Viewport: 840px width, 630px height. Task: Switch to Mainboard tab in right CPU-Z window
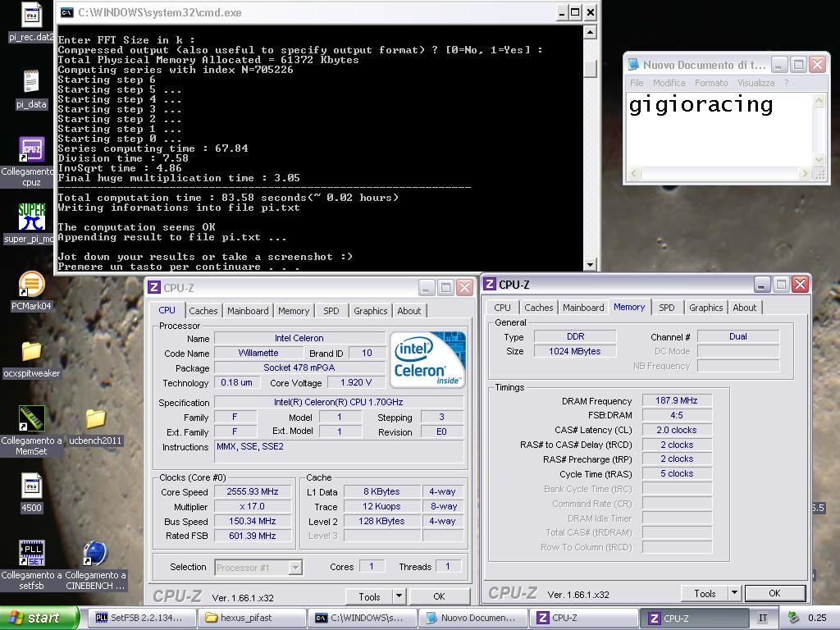pyautogui.click(x=583, y=308)
